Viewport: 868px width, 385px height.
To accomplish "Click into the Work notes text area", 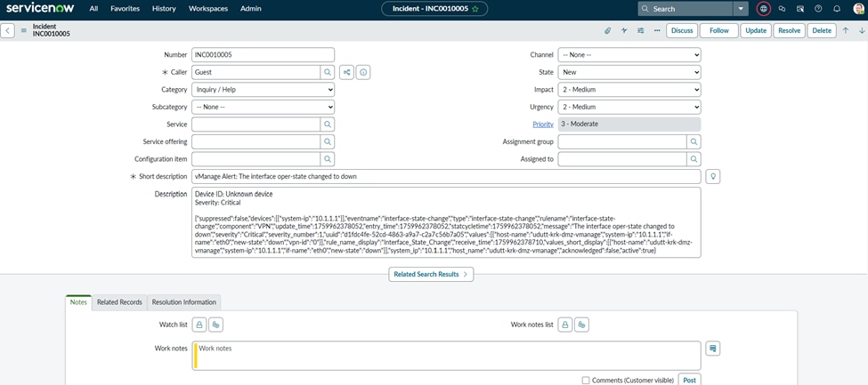I will pos(446,356).
